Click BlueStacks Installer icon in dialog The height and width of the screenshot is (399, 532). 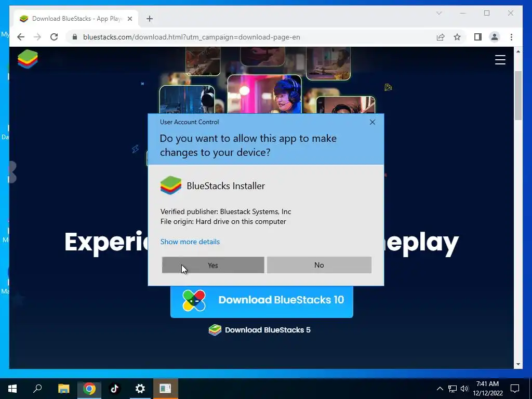coord(170,185)
